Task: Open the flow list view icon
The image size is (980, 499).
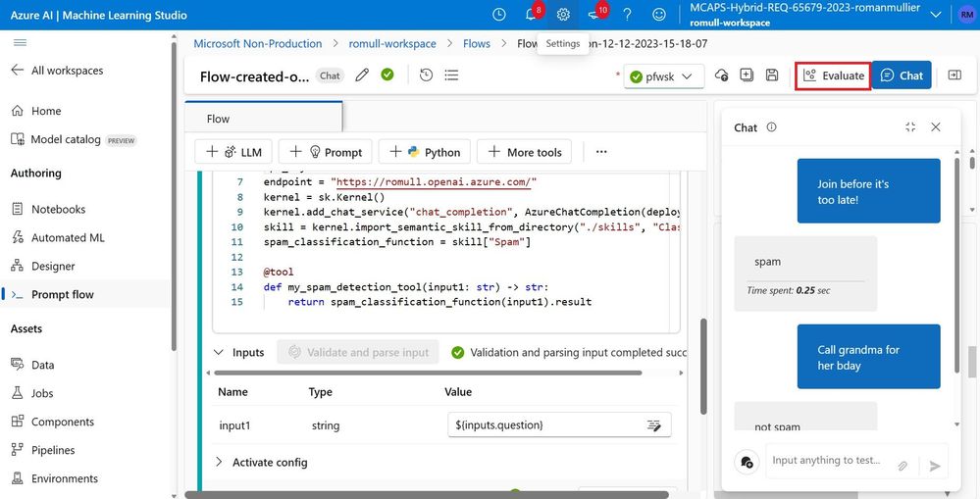Action: point(452,75)
